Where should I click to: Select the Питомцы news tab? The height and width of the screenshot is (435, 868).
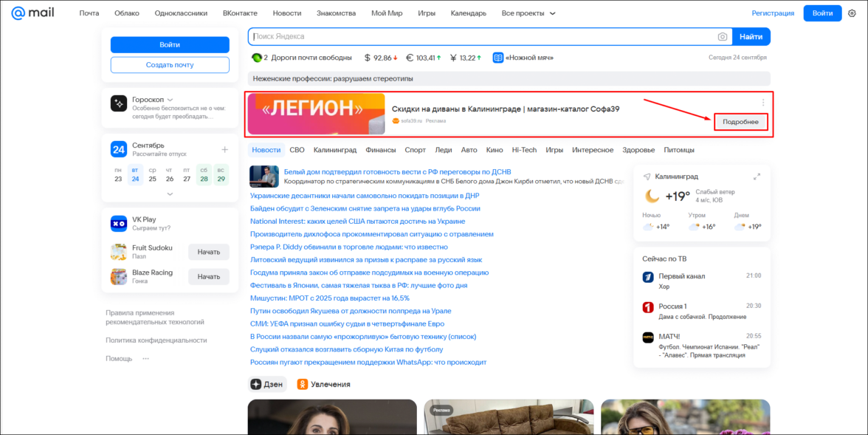coord(679,150)
